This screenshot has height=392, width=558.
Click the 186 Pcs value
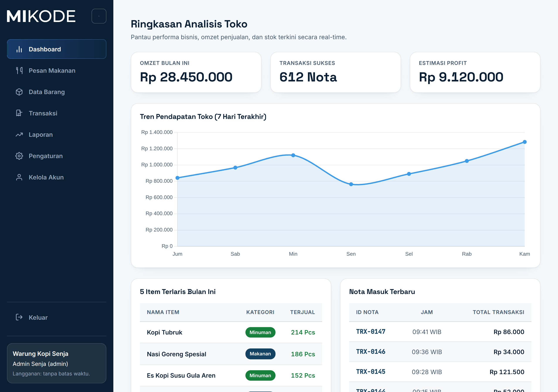pos(303,354)
